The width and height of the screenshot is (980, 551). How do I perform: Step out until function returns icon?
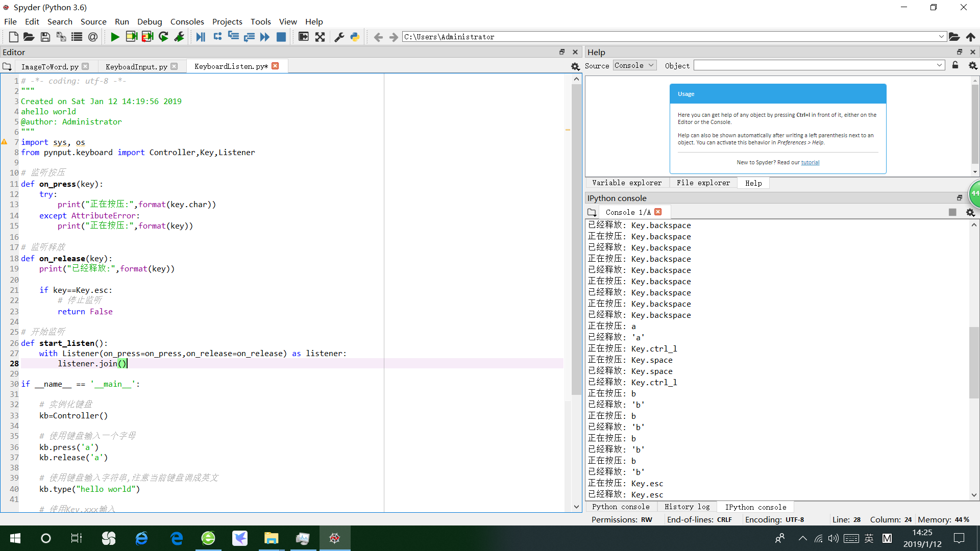249,37
